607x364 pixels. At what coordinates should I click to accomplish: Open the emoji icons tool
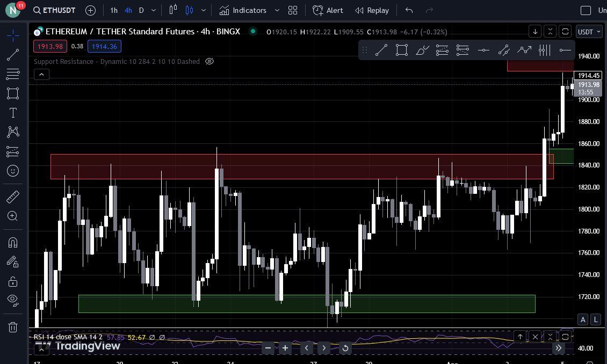tap(13, 171)
